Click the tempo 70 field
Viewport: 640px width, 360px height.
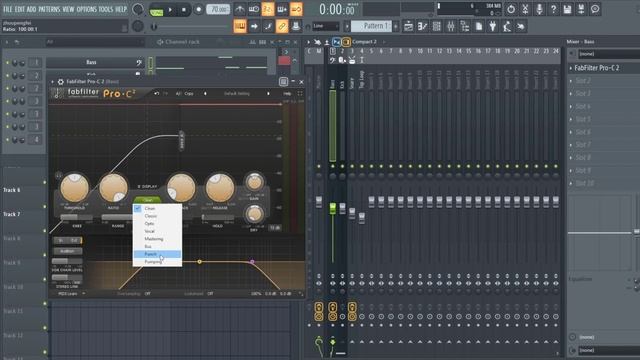click(x=218, y=9)
